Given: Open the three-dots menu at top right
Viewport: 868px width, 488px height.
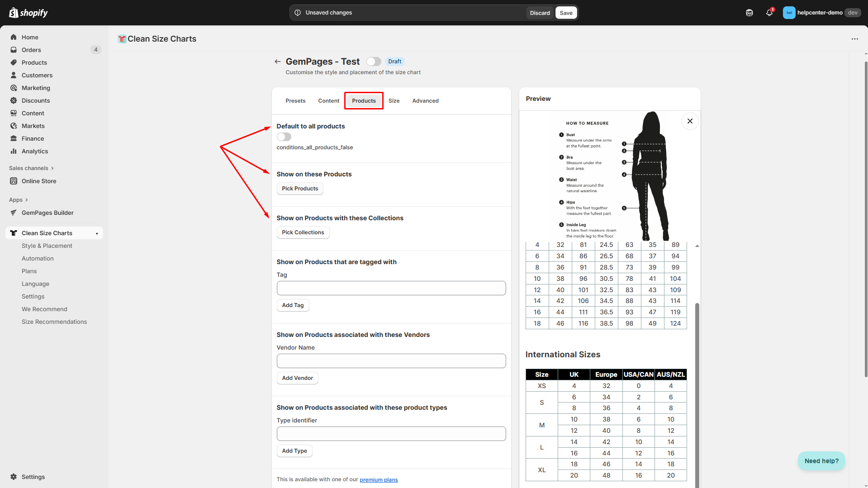Looking at the screenshot, I should pos(854,39).
